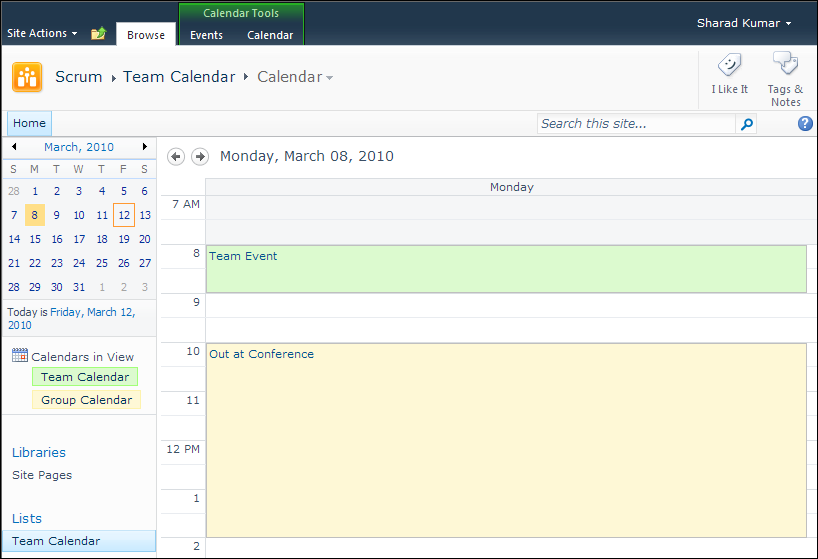This screenshot has height=559, width=818.
Task: Click the Calendar Tools ribbon group label
Action: (241, 13)
